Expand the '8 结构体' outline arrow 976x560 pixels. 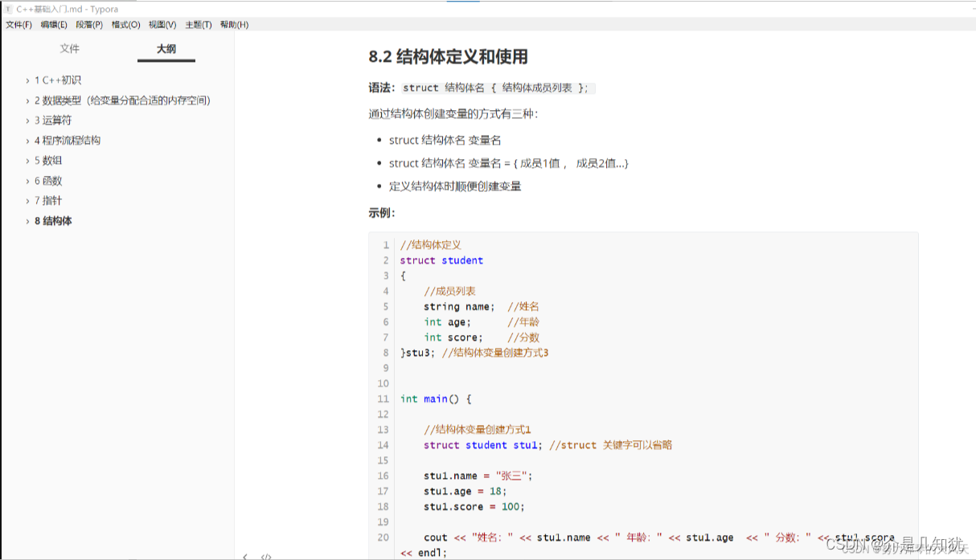point(27,221)
